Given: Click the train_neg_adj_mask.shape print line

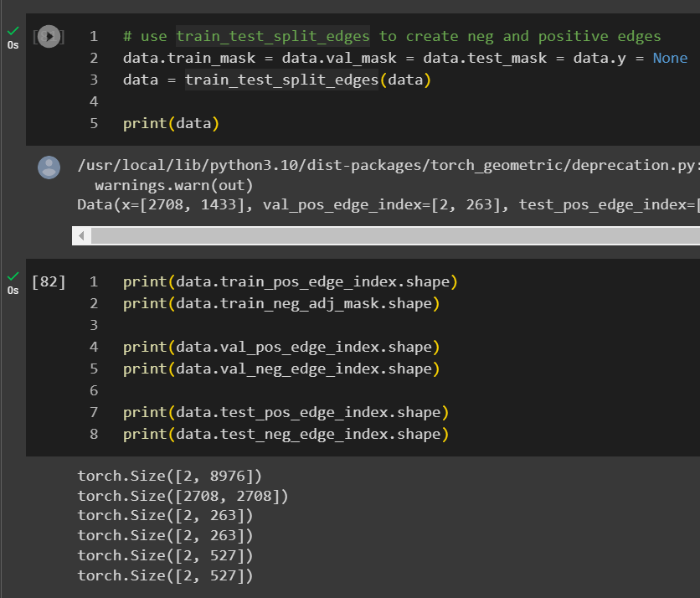Looking at the screenshot, I should [x=281, y=303].
